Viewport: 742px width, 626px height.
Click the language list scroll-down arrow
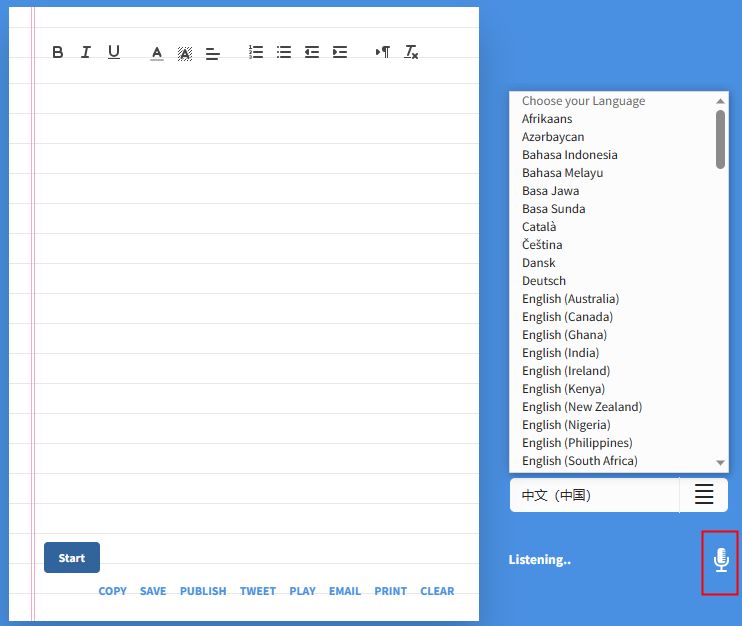[x=720, y=462]
